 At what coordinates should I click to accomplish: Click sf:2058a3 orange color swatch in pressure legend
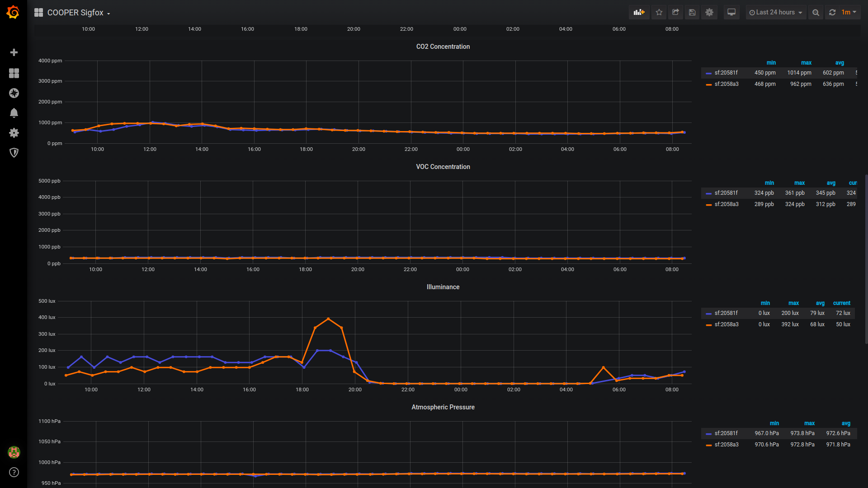pos(708,445)
